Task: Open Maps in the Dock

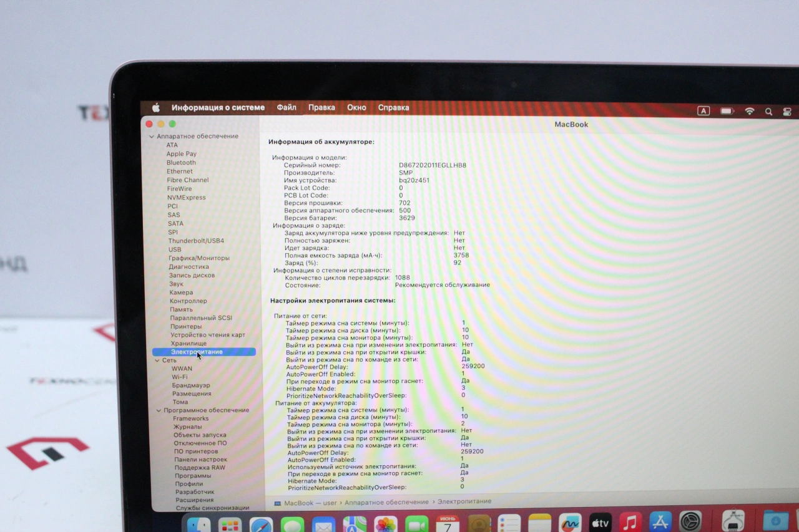Action: (355, 525)
